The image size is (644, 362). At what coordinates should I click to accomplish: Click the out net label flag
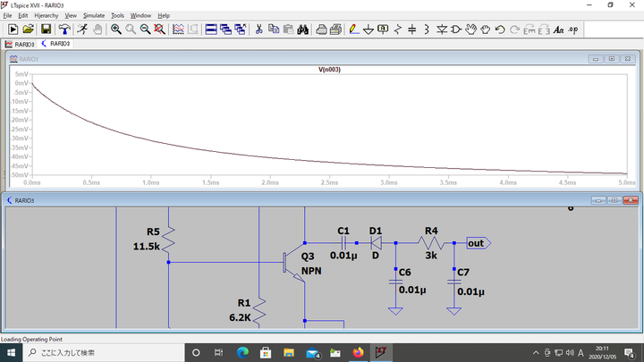tap(474, 242)
